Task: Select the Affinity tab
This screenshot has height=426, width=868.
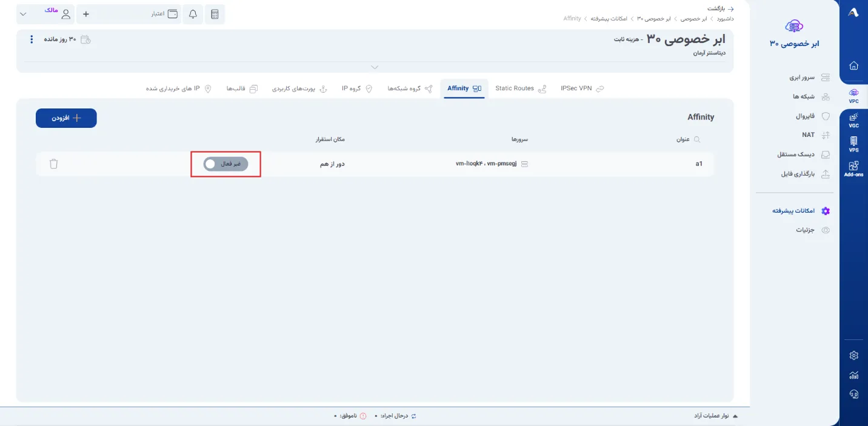Action: [x=464, y=88]
